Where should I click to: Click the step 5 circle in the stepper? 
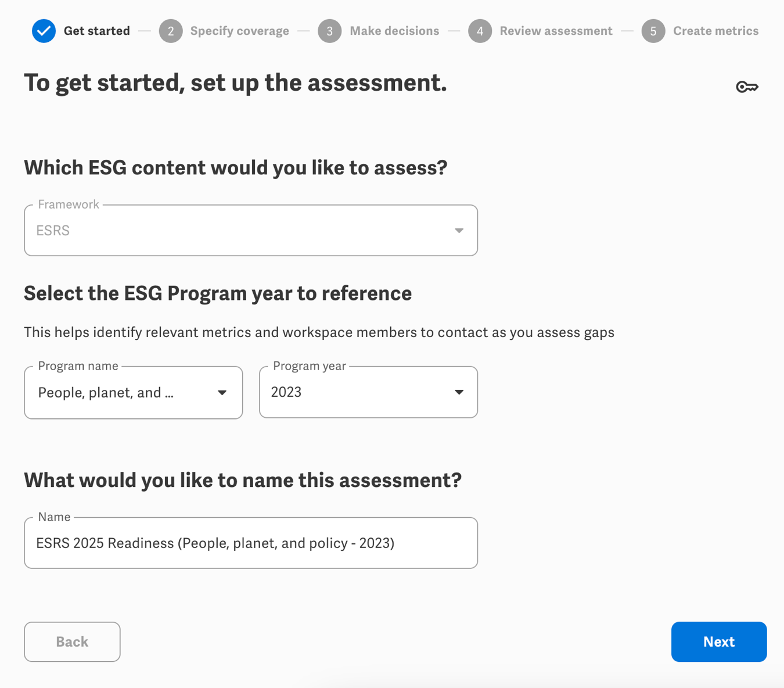[x=653, y=31]
